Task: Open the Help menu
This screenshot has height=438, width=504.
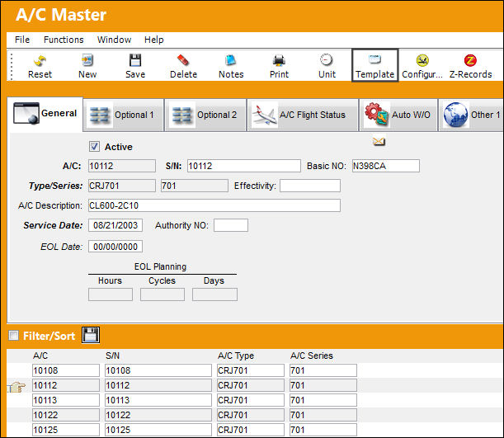Action: pos(154,40)
